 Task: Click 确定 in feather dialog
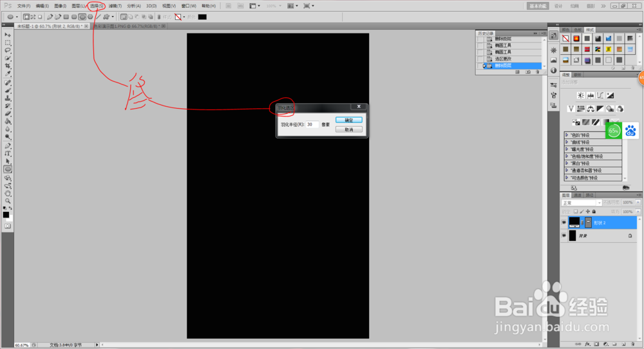pyautogui.click(x=348, y=120)
